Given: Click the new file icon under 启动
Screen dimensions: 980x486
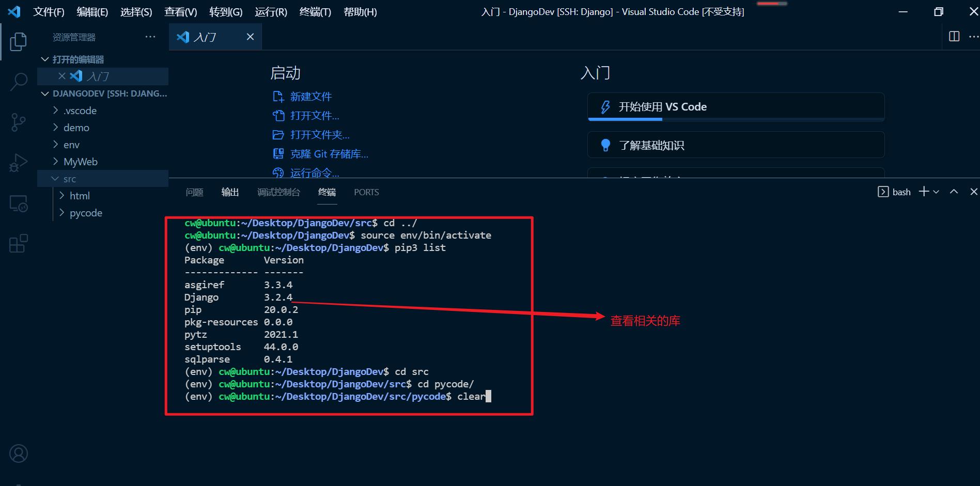Looking at the screenshot, I should [278, 97].
